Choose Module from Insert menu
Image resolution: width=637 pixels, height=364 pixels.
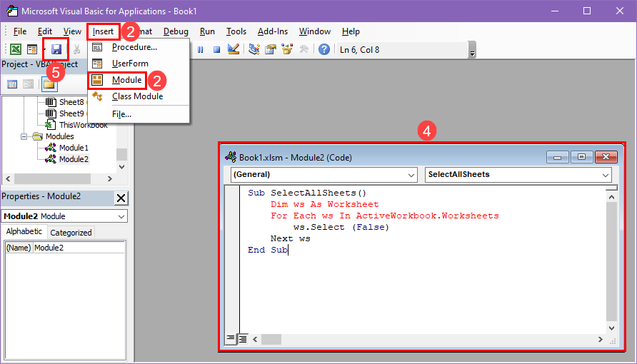pos(139,80)
